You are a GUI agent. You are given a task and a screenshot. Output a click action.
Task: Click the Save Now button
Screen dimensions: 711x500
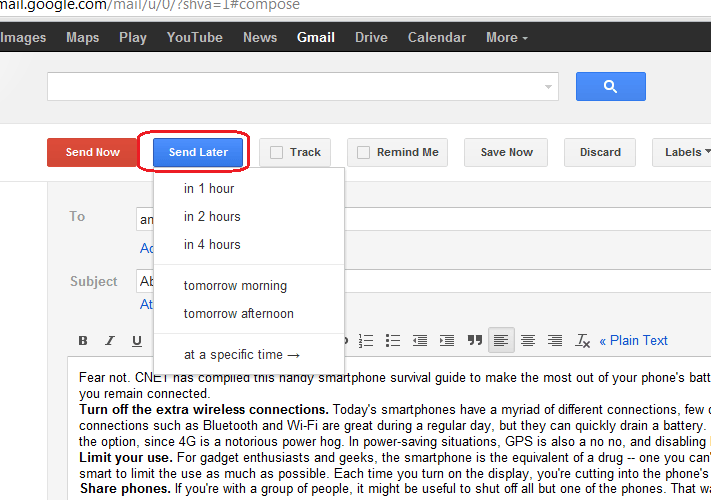click(506, 152)
